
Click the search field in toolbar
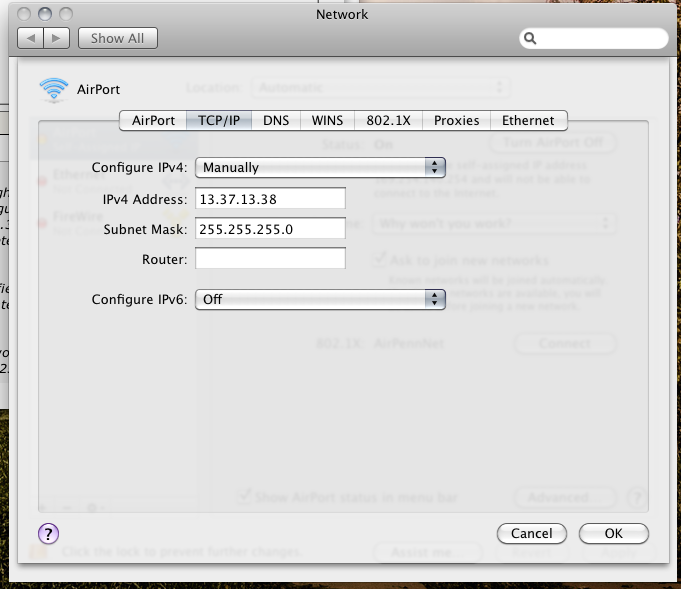[x=593, y=38]
